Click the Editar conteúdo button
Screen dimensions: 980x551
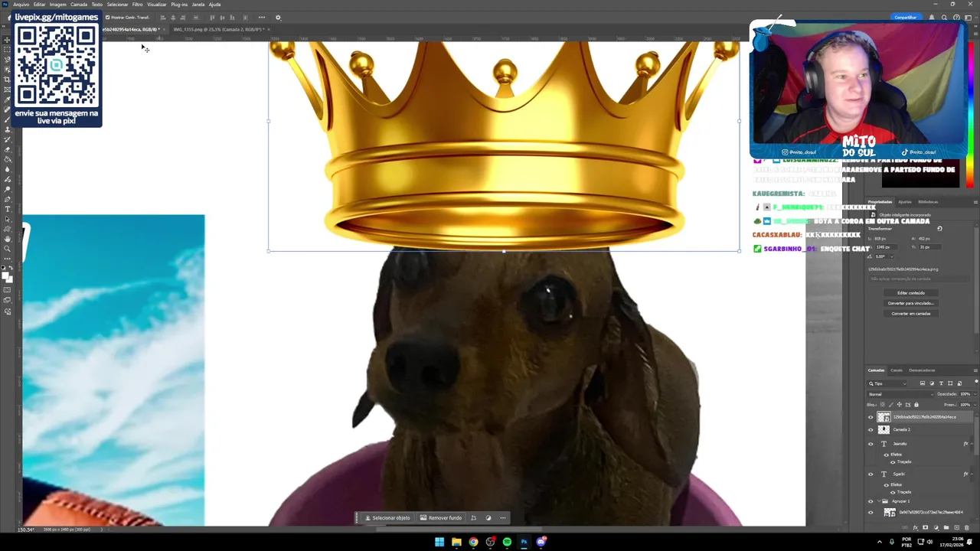pos(911,293)
